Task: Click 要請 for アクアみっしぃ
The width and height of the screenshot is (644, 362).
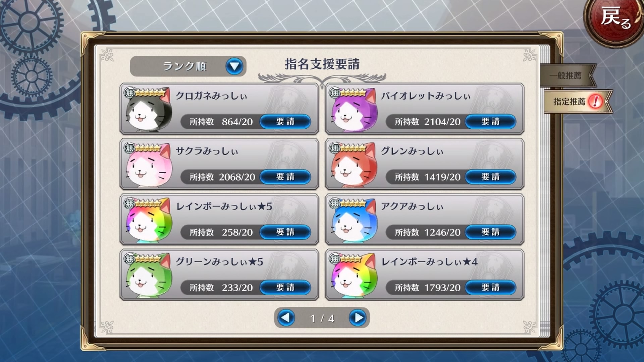Action: tap(491, 232)
